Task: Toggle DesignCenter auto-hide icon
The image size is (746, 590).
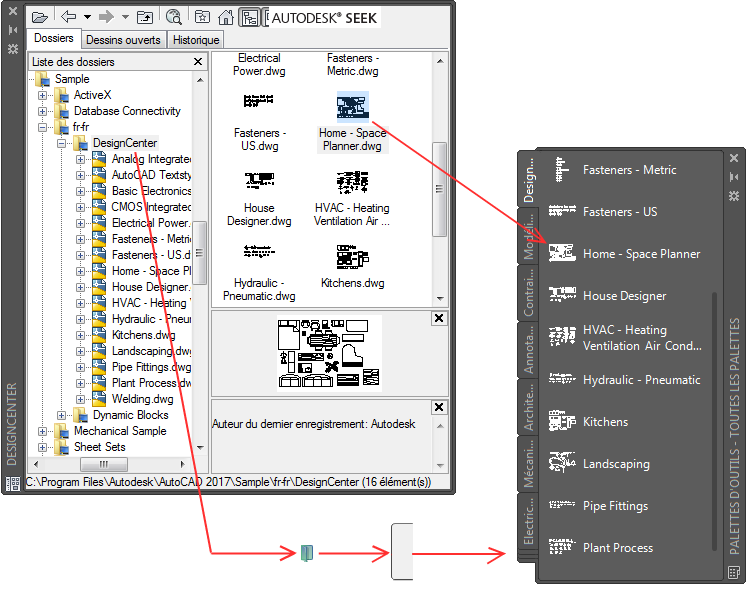Action: (13, 30)
